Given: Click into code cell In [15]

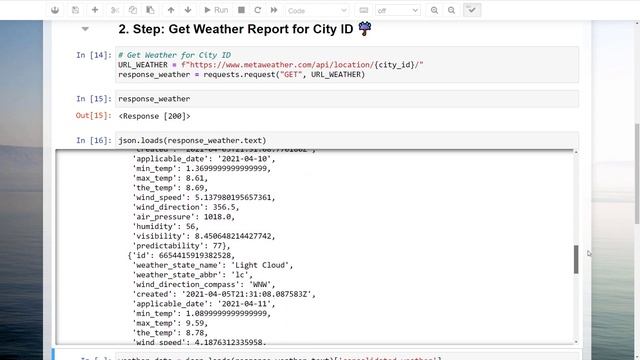Looking at the screenshot, I should [x=347, y=99].
